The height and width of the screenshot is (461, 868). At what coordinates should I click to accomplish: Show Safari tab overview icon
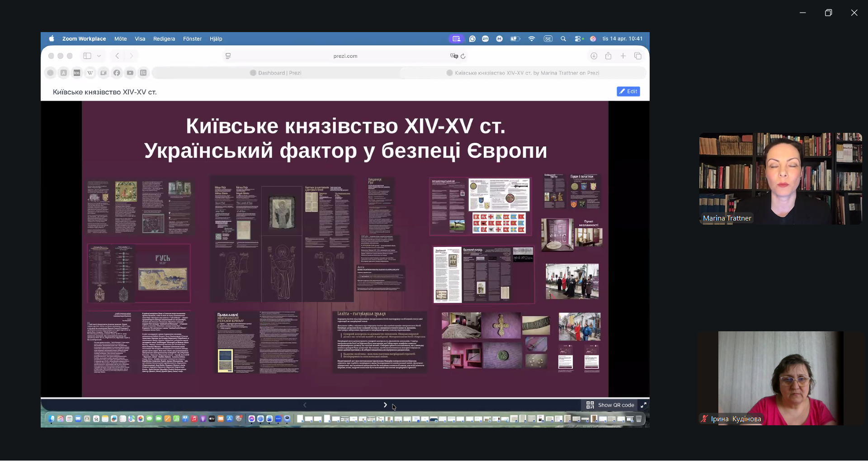click(x=638, y=56)
